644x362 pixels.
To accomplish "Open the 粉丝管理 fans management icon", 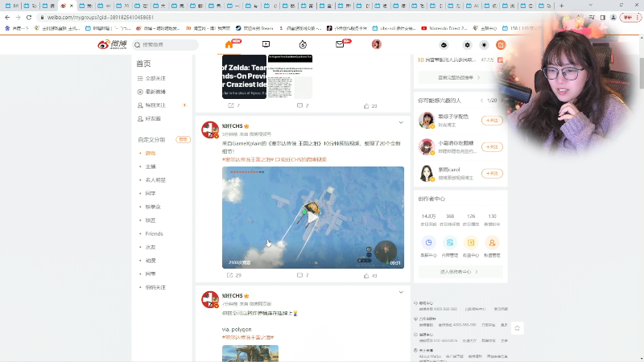I will click(492, 243).
